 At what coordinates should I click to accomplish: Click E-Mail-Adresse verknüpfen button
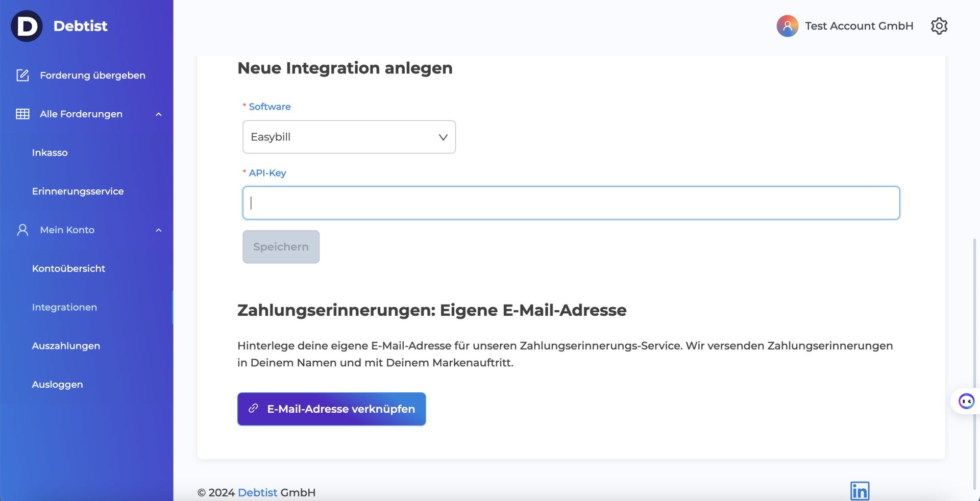point(331,409)
